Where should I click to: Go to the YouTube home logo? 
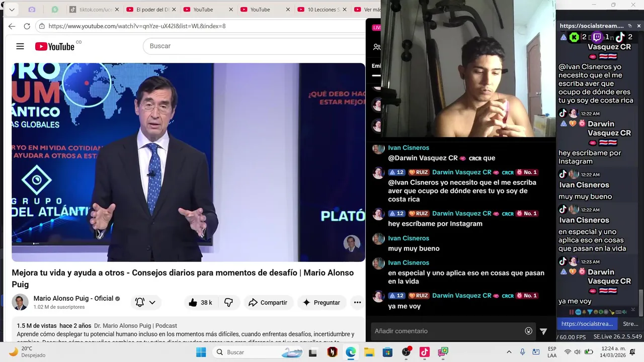[55, 46]
